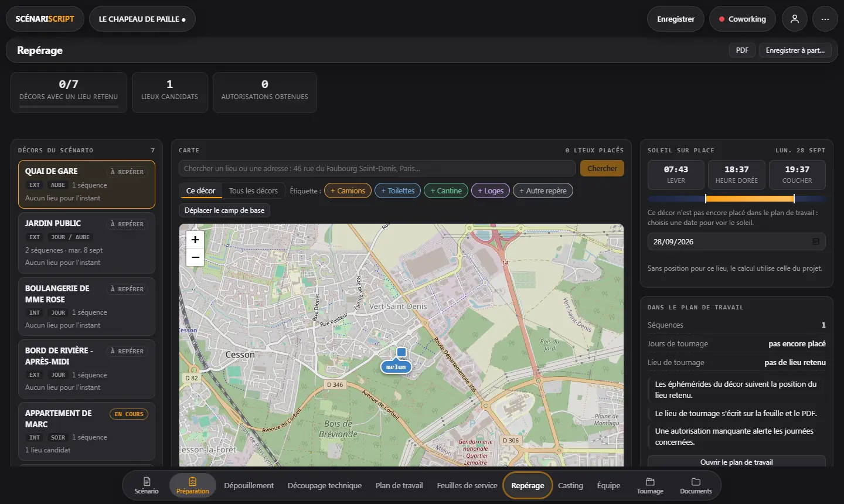Zoom in on the map
Image resolution: width=844 pixels, height=504 pixels.
click(195, 239)
